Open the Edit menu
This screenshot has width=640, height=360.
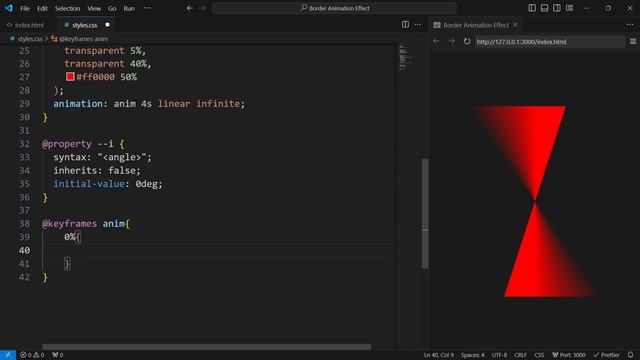tap(42, 8)
